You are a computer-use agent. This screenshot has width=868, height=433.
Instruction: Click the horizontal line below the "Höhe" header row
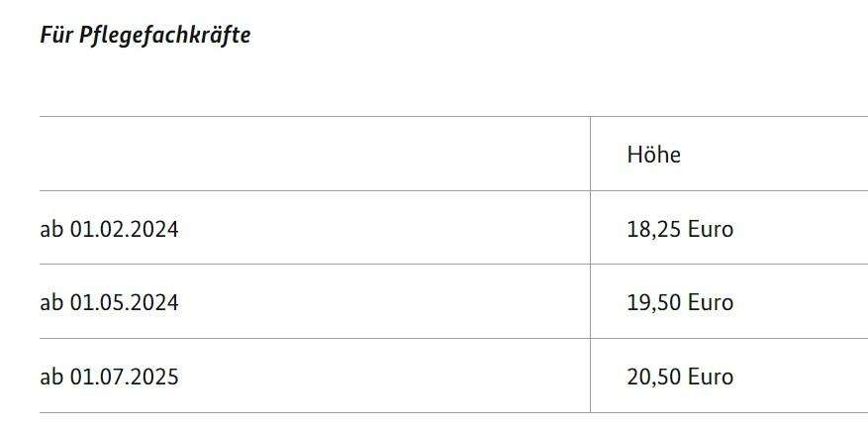[453, 190]
